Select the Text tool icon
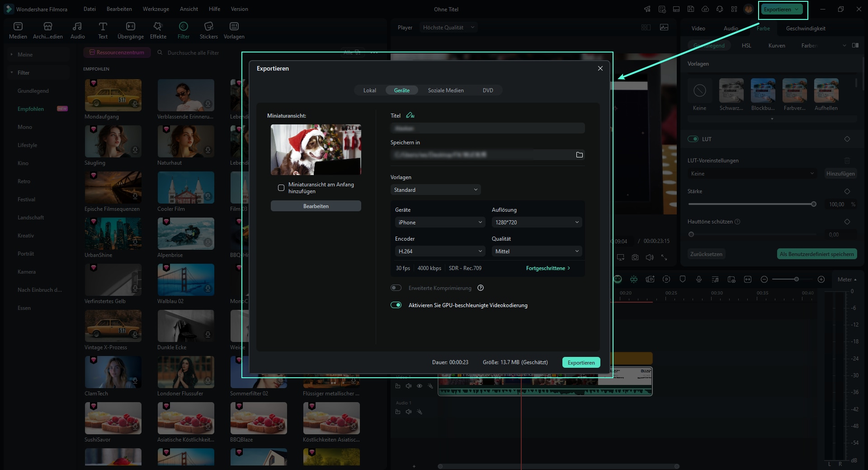 coord(103,30)
